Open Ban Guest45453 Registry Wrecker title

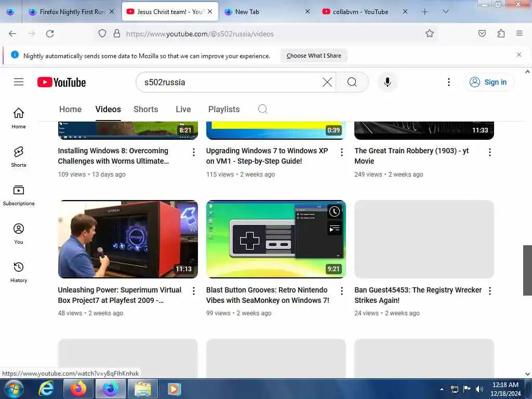tap(418, 295)
